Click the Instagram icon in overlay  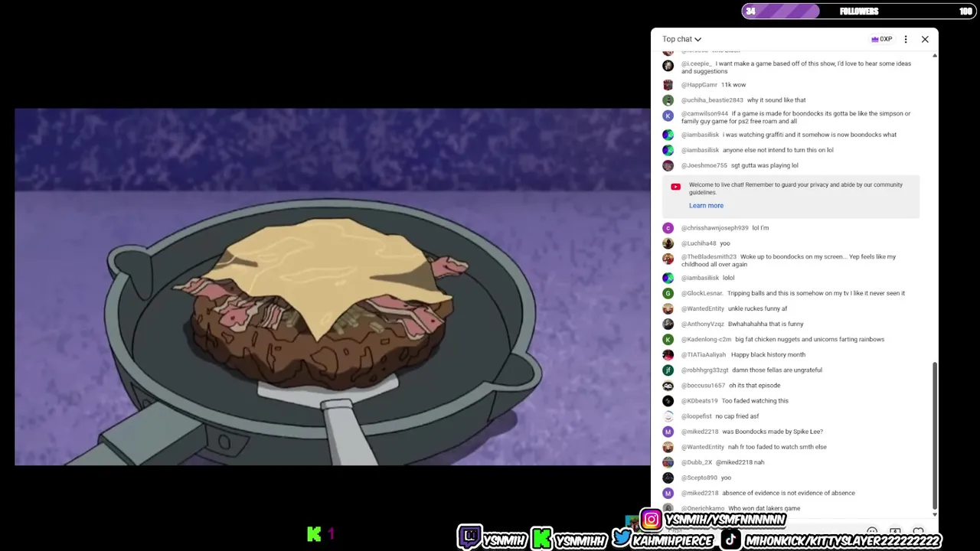pos(651,520)
